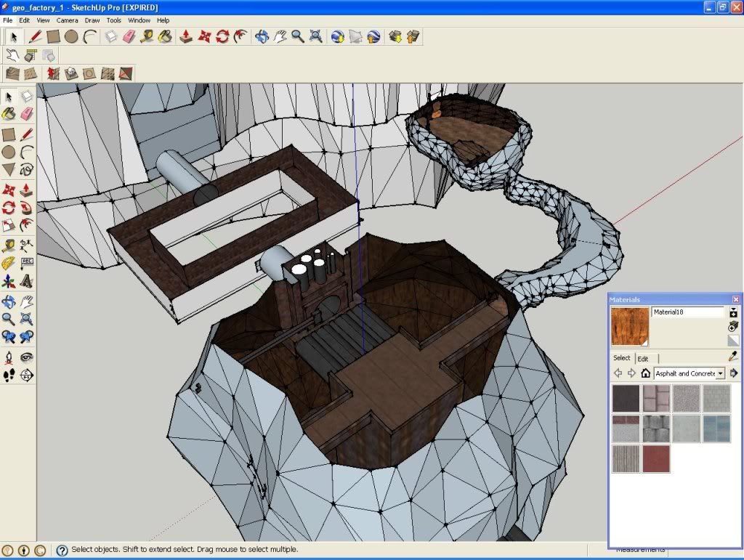This screenshot has height=560, width=744.
Task: Click the first circular status bar icon
Action: [7, 550]
